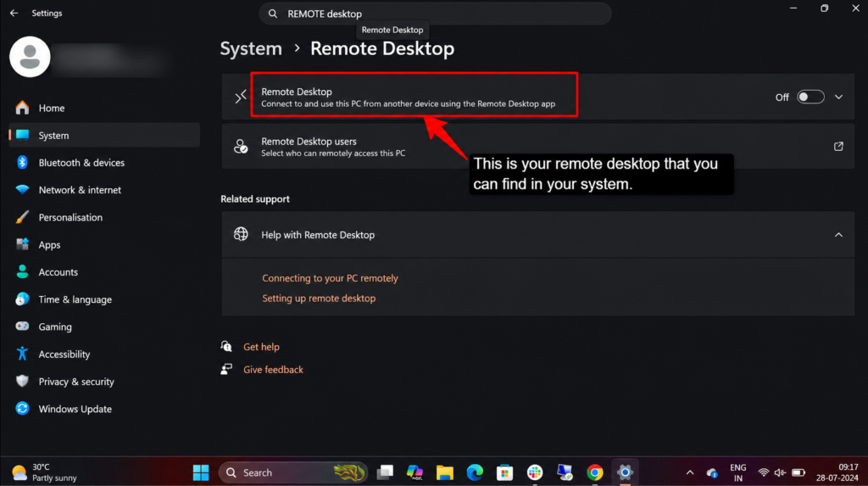This screenshot has width=868, height=486.
Task: Click the Get help headset icon
Action: pos(226,346)
